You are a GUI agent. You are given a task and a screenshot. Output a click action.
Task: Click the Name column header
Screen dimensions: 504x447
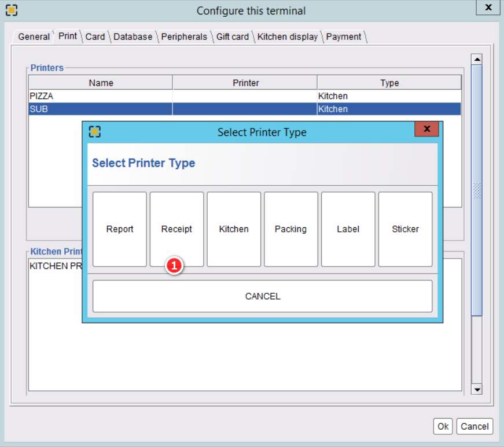click(101, 83)
